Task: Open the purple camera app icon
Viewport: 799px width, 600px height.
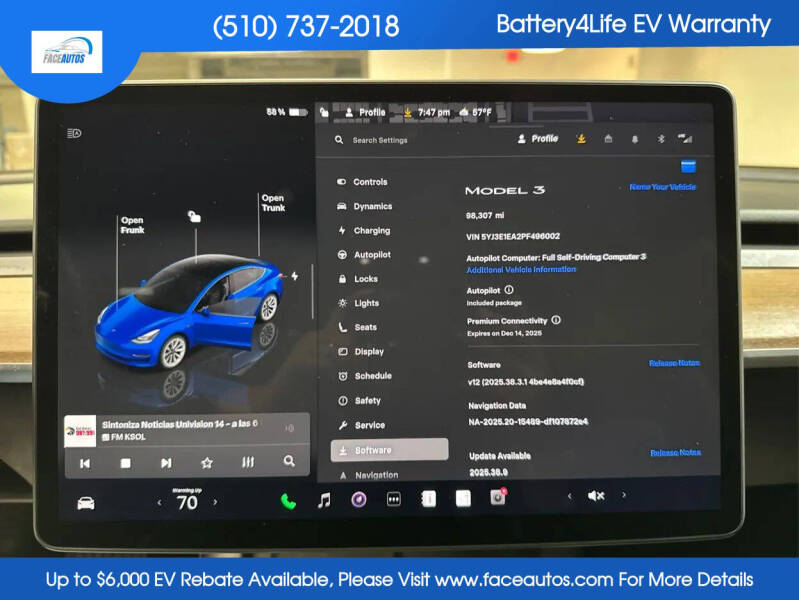Action: (x=359, y=500)
